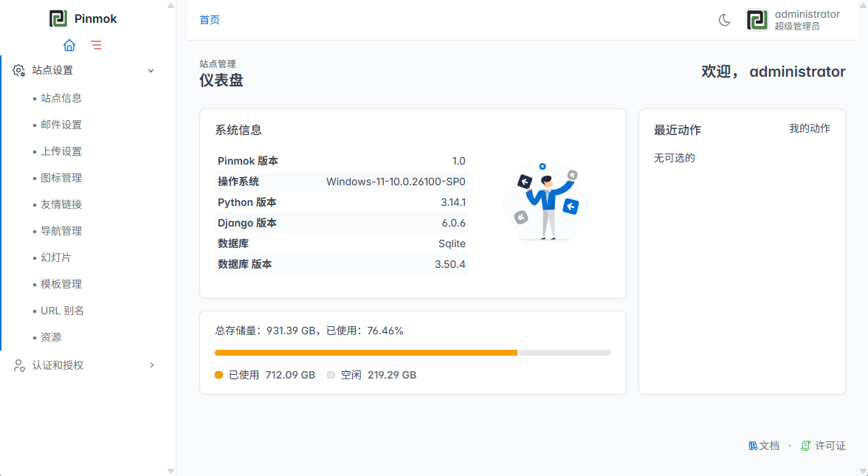Click the sidebar scrollbar down arrow

click(170, 471)
